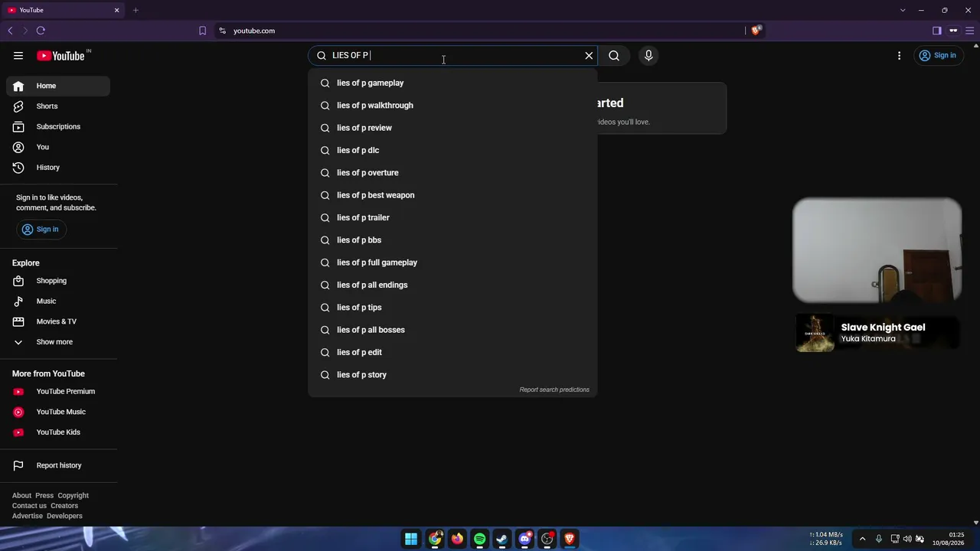The height and width of the screenshot is (551, 980).
Task: Select suggestion 'lies of p review'
Action: click(452, 128)
